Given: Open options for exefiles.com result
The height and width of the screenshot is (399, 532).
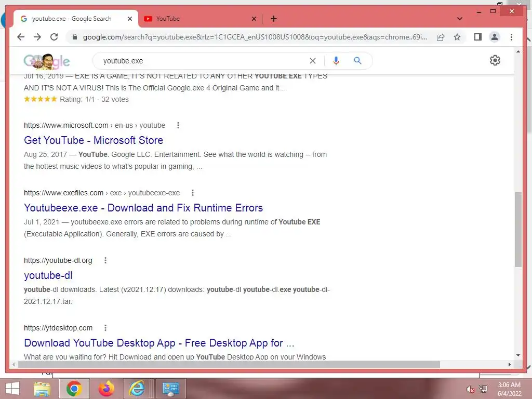Looking at the screenshot, I should click(193, 193).
